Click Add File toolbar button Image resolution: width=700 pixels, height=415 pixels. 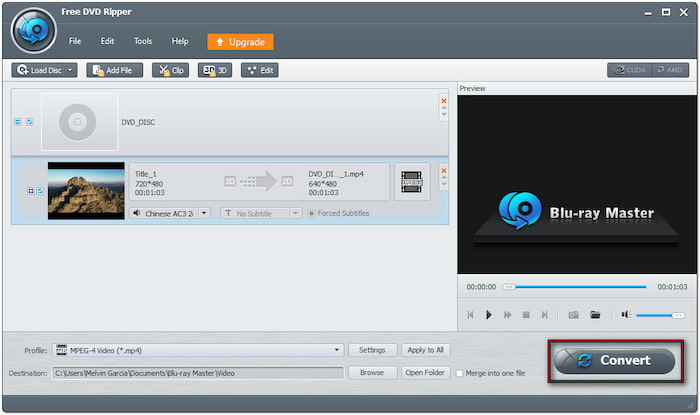[114, 70]
